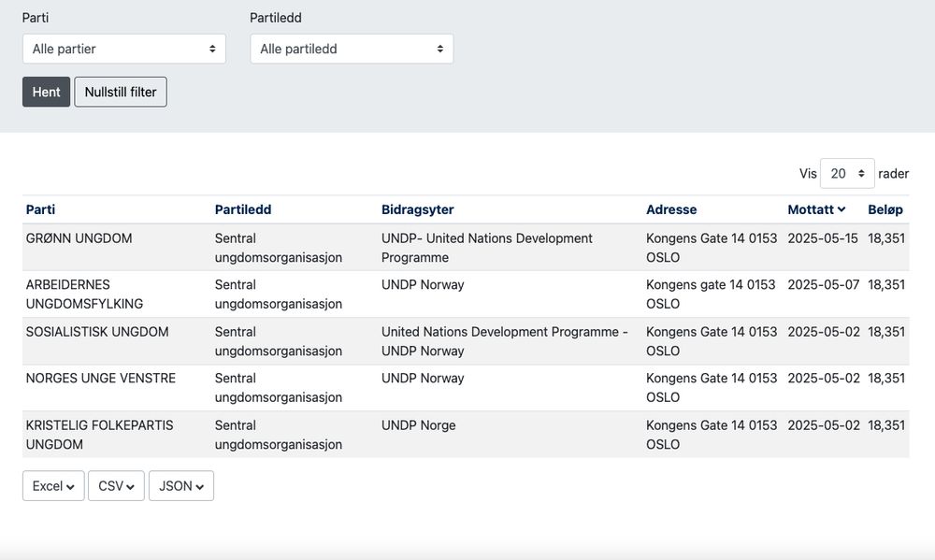Sort table by Beløp column header
The image size is (935, 560).
(885, 209)
